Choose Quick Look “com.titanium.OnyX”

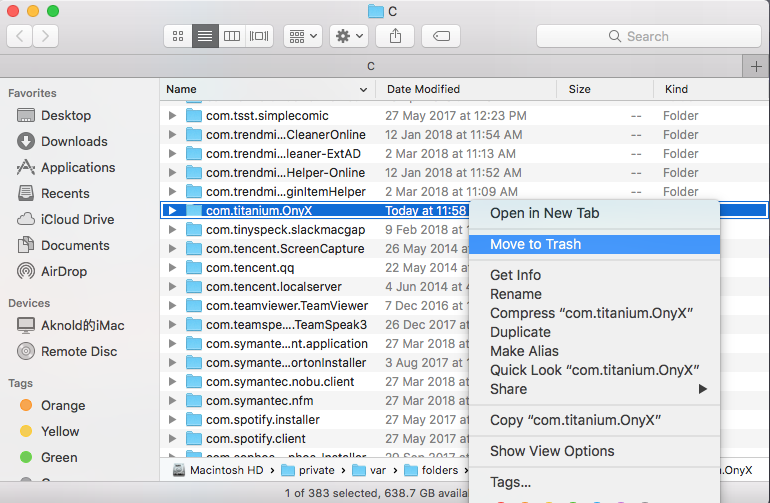[x=594, y=370]
